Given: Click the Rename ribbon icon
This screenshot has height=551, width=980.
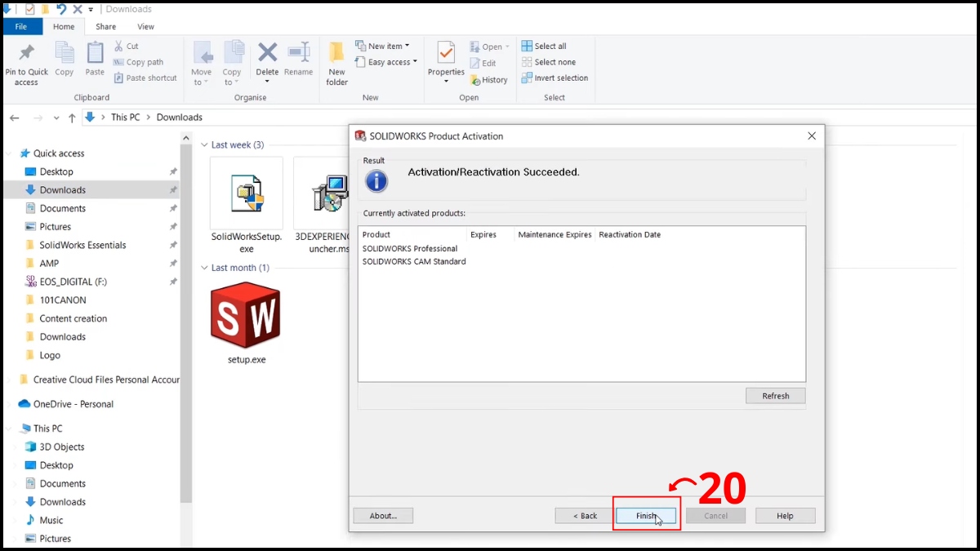Looking at the screenshot, I should click(298, 52).
